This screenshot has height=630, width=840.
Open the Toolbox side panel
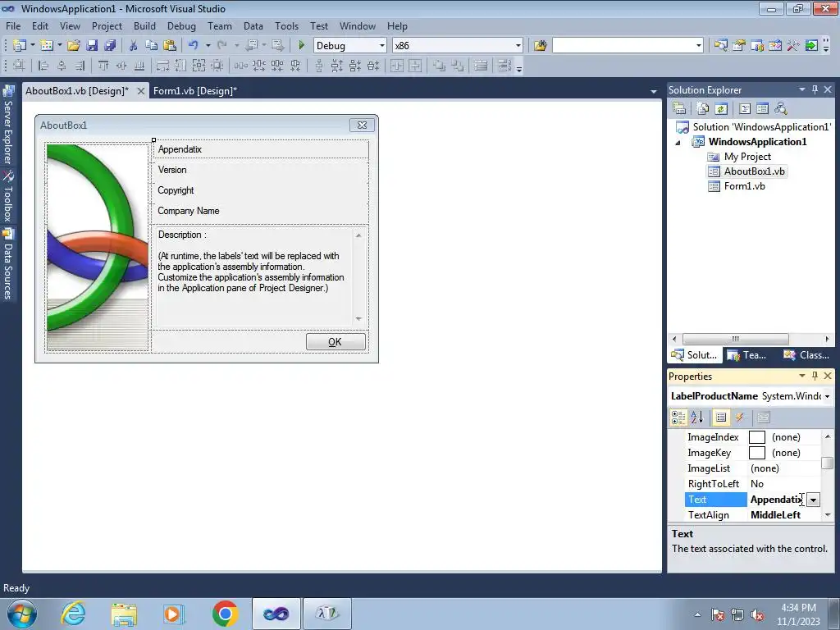tap(8, 197)
